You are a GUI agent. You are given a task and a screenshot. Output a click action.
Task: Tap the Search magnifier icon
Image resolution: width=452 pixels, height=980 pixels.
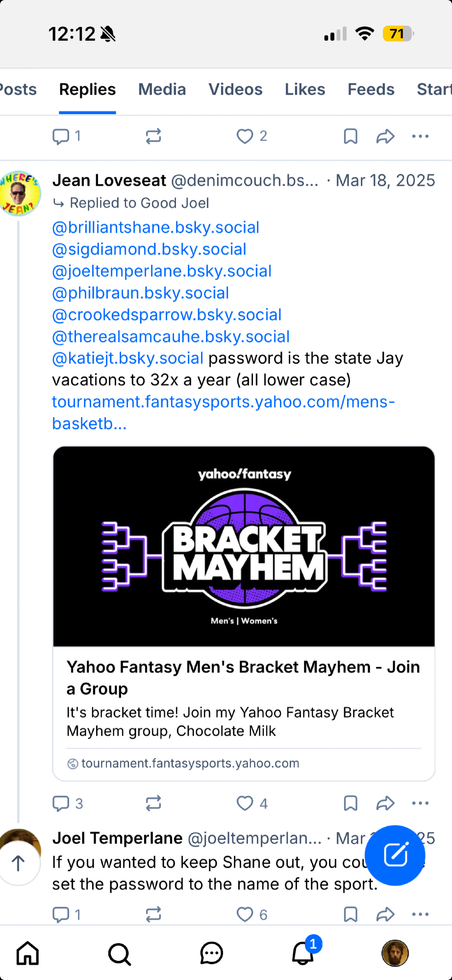pos(119,954)
